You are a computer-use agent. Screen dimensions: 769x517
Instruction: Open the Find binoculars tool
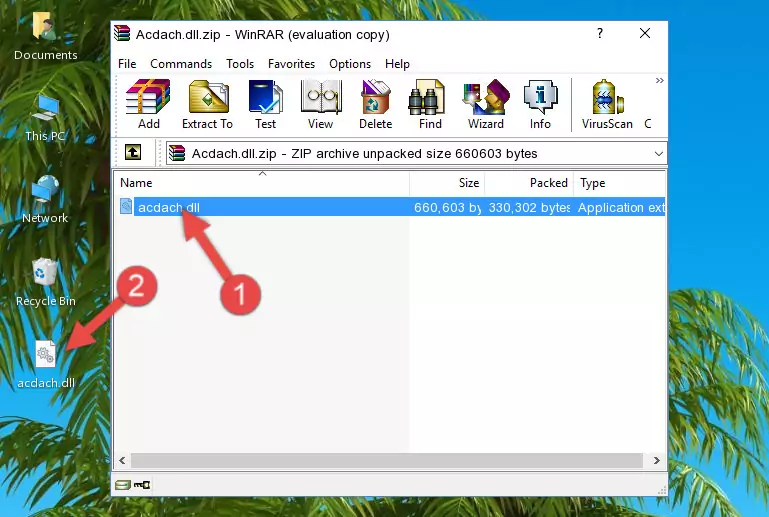coord(430,104)
